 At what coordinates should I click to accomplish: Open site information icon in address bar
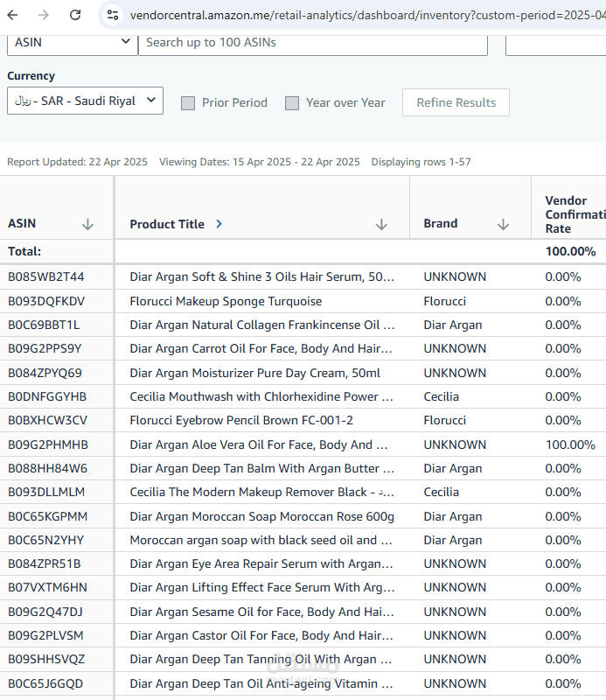click(113, 15)
